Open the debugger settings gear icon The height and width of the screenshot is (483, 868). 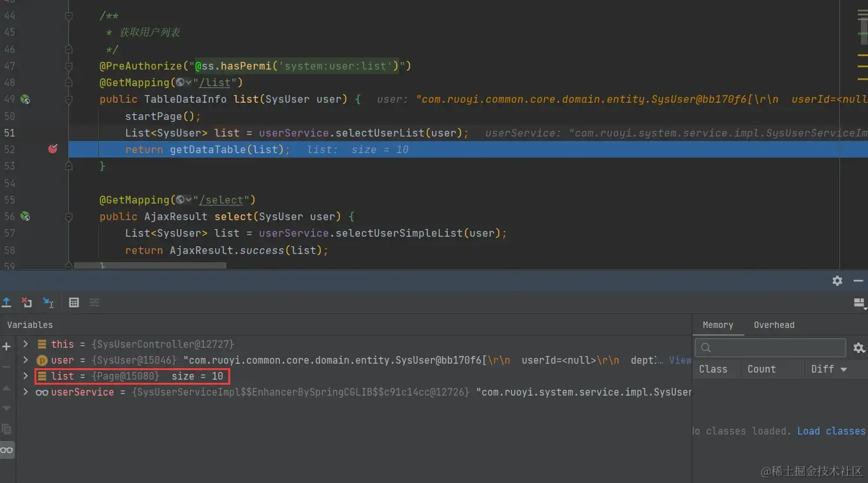pos(837,281)
